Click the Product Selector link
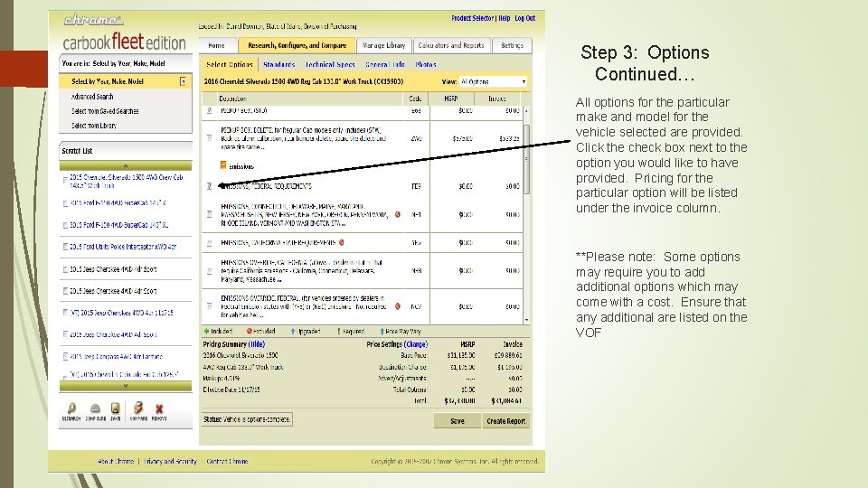This screenshot has width=868, height=488. [472, 18]
